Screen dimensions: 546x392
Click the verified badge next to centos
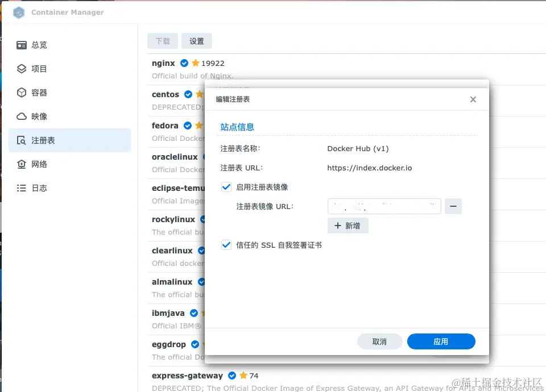(x=188, y=94)
